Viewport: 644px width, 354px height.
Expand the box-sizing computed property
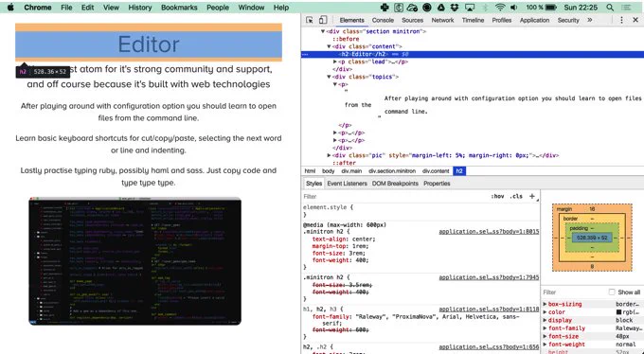545,304
